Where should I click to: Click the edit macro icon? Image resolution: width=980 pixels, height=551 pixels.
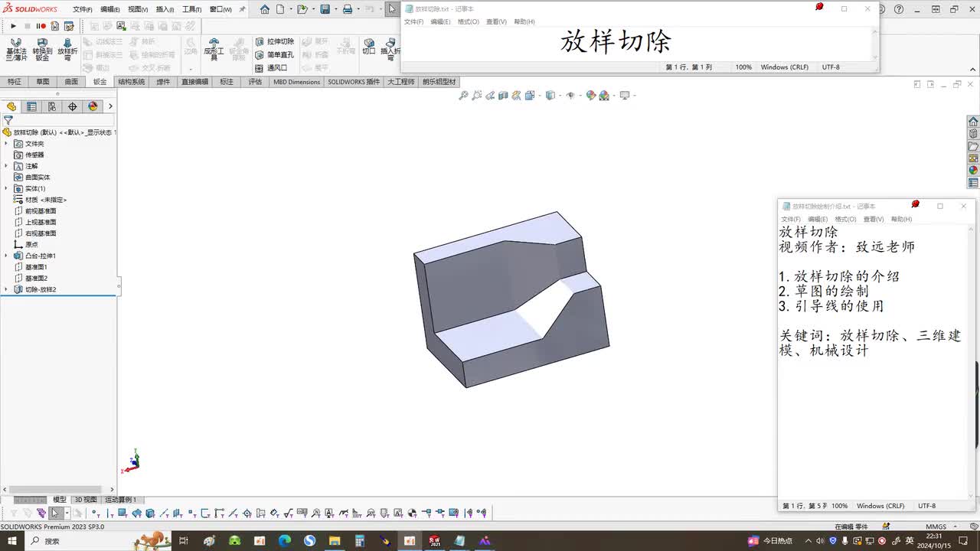tap(69, 26)
